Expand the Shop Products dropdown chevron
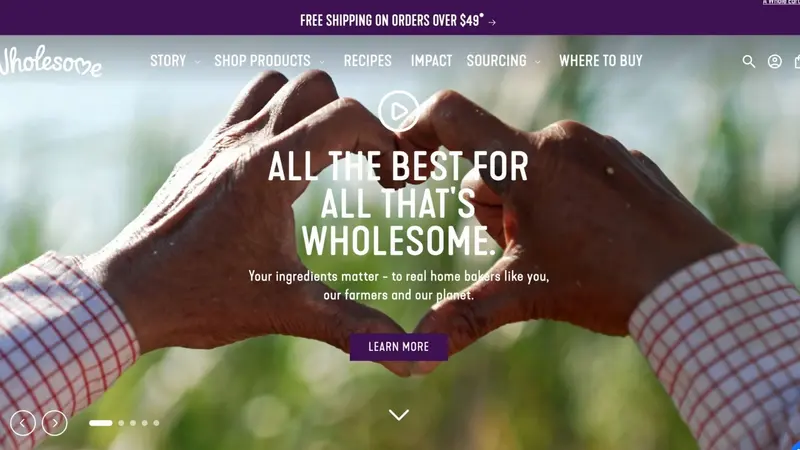800x450 pixels. 322,62
